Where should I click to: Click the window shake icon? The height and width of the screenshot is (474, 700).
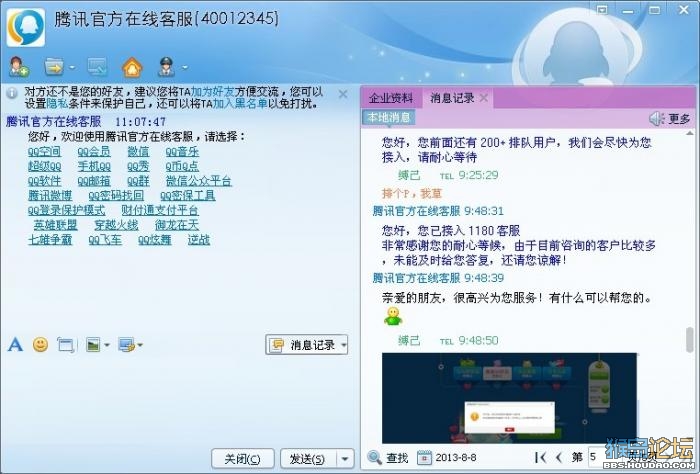[x=66, y=345]
